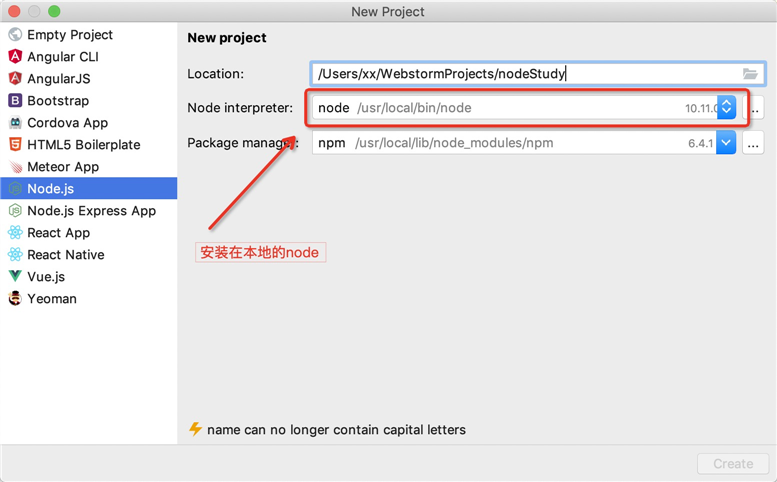The width and height of the screenshot is (777, 482).
Task: Choose Meteor App project type
Action: point(63,166)
